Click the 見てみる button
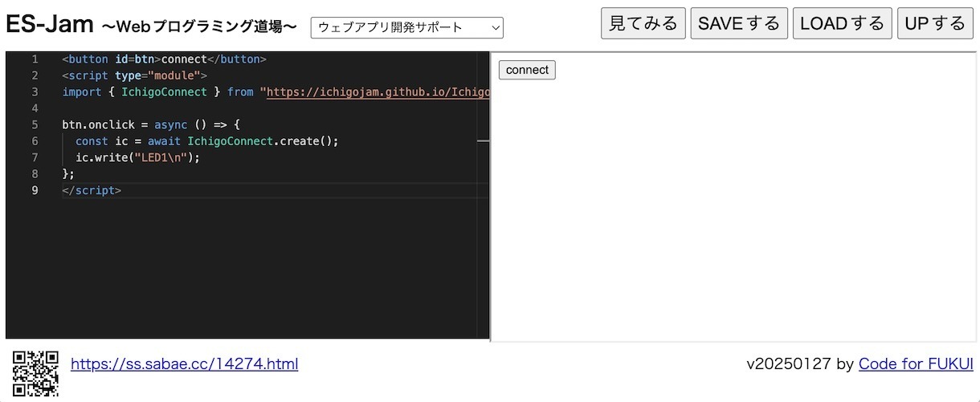 click(x=643, y=23)
